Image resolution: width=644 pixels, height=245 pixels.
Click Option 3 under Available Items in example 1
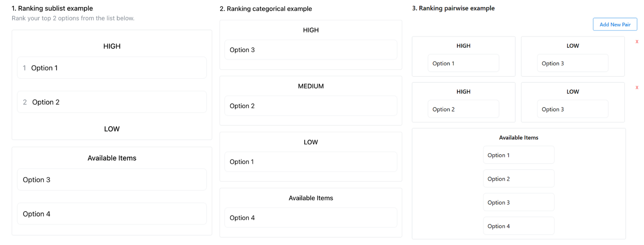tap(112, 179)
